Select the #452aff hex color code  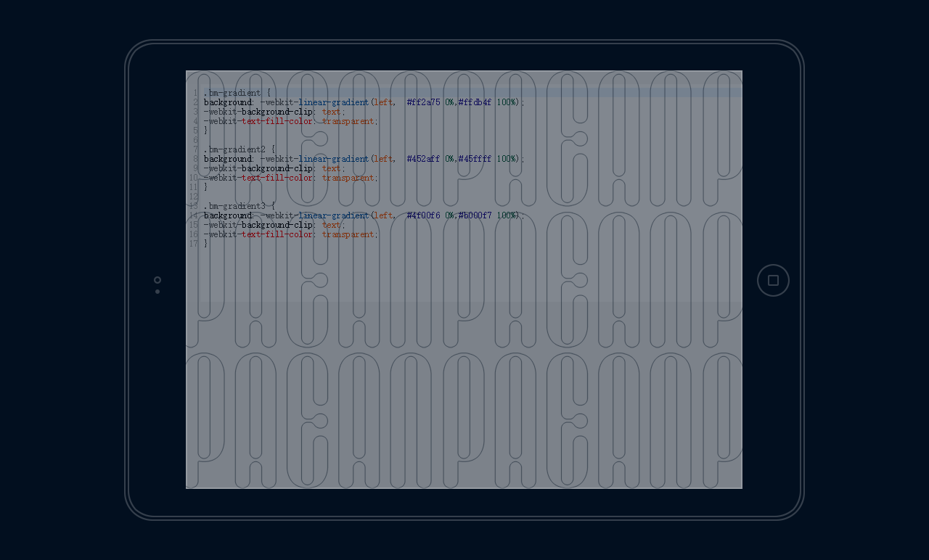[x=423, y=159]
